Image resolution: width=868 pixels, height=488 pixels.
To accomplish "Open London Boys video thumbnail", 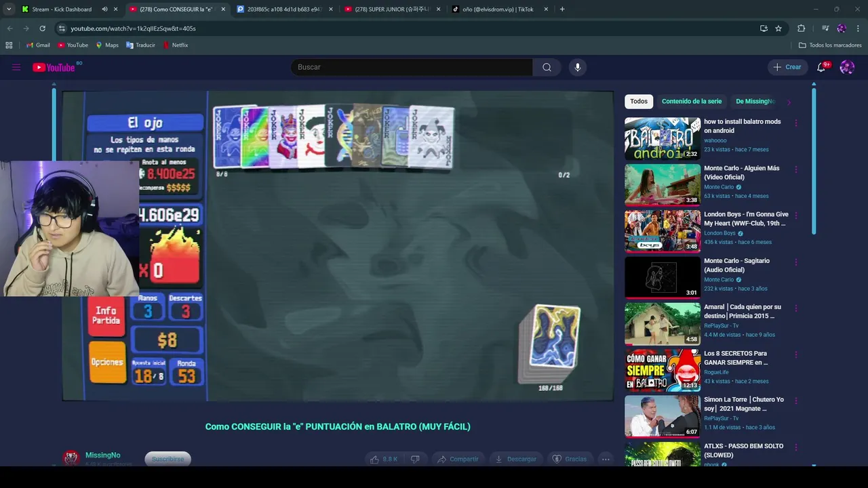I will (x=663, y=231).
